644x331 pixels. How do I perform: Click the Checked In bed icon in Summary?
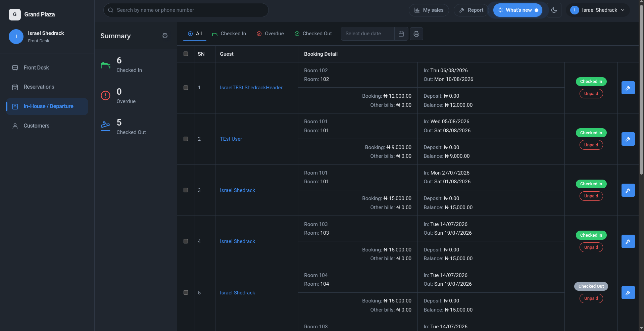tap(105, 65)
